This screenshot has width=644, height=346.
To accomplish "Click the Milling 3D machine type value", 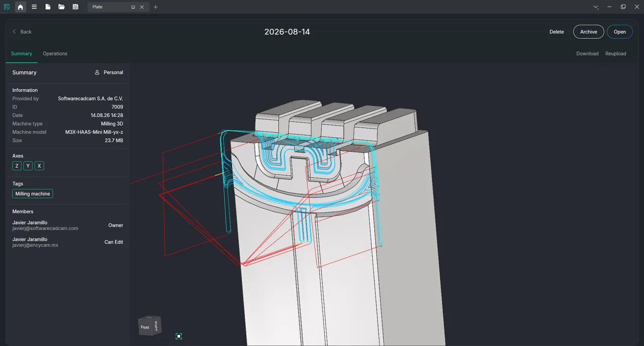I will (112, 124).
